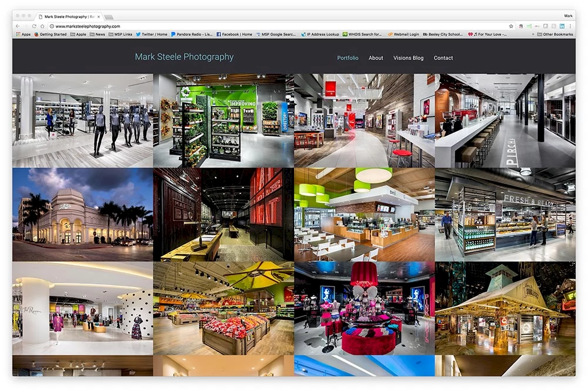This screenshot has height=391, width=588.
Task: Expand the MSP Links bookmarks folder
Action: (121, 34)
